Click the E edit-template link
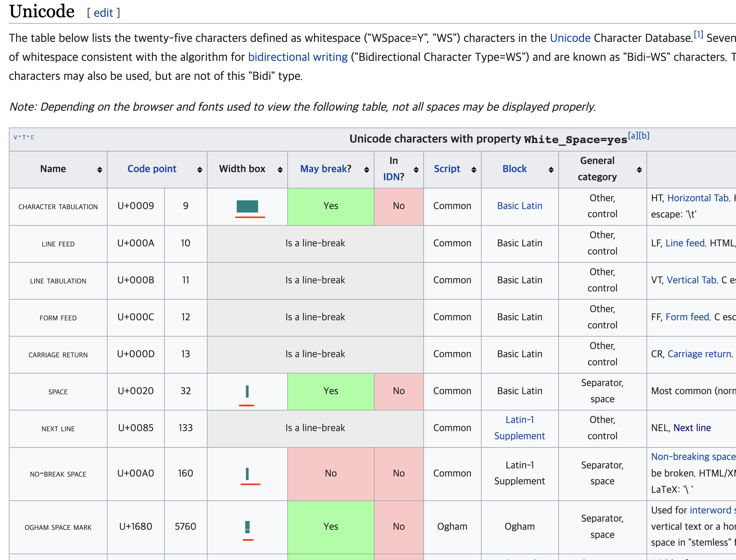Viewport: 736px width, 560px height. click(x=33, y=137)
